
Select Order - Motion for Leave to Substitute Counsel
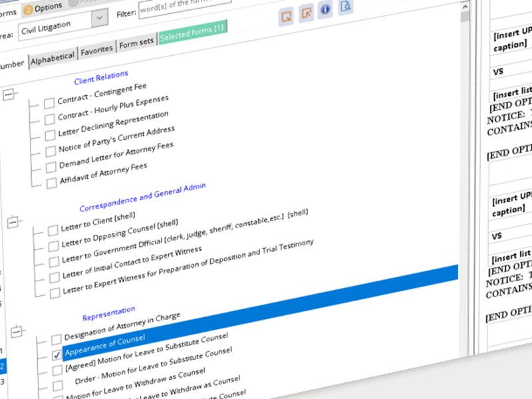(x=154, y=366)
